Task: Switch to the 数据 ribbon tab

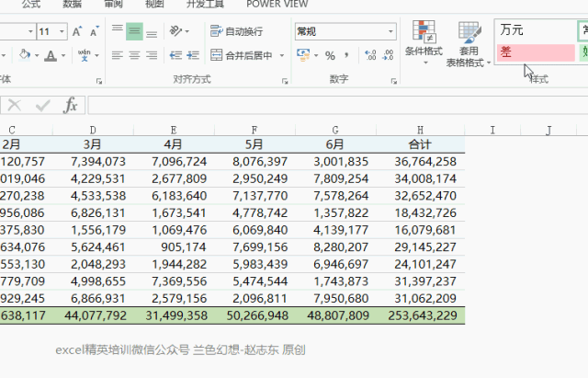Action: coord(72,4)
